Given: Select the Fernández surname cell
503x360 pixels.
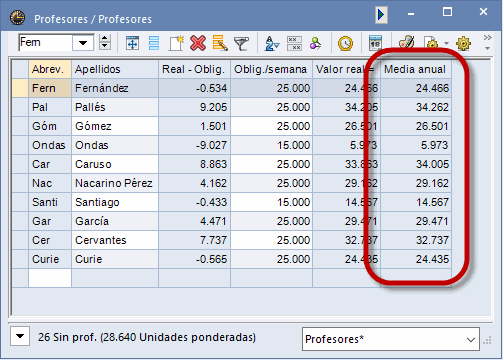Looking at the screenshot, I should click(115, 88).
